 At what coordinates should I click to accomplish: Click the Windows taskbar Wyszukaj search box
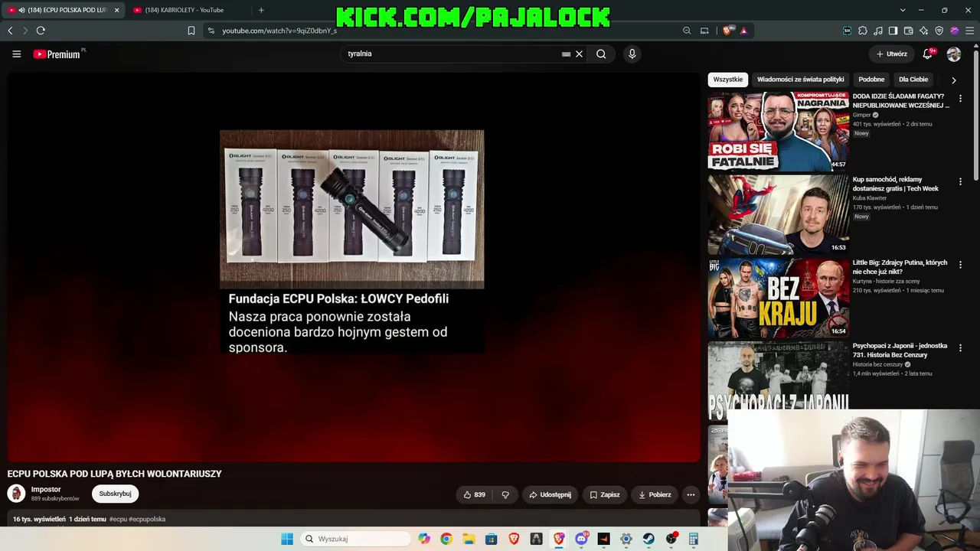357,539
